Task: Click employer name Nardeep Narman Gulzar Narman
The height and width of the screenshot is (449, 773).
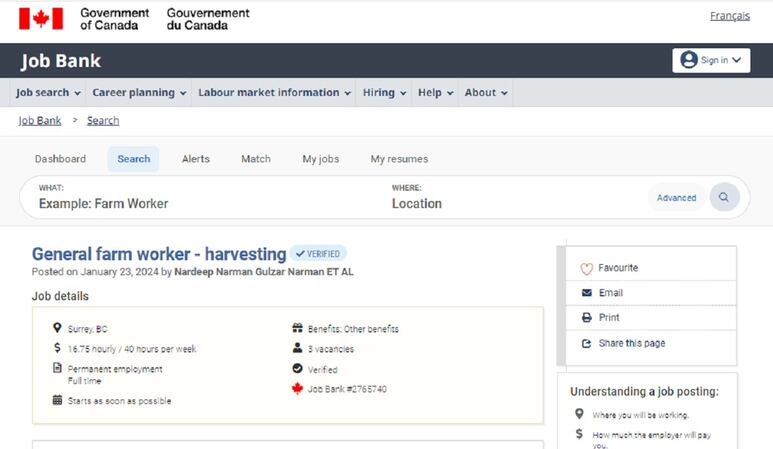Action: click(x=264, y=272)
